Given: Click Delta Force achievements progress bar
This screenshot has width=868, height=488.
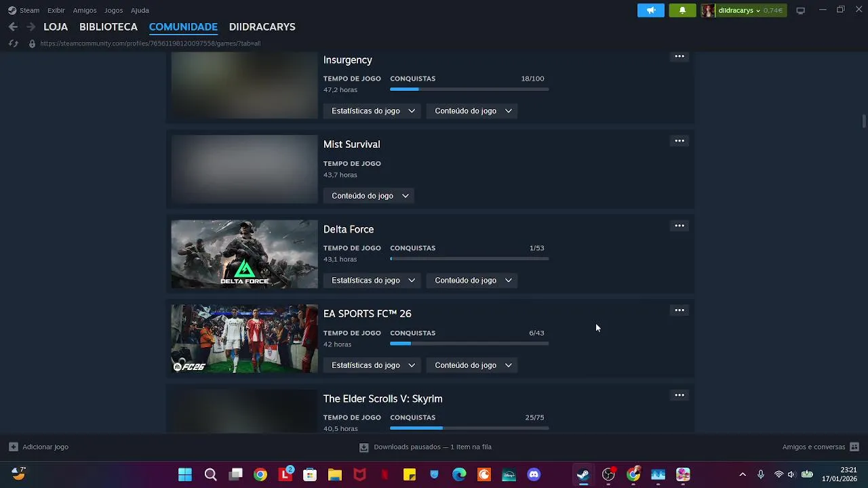Looking at the screenshot, I should click(x=469, y=259).
